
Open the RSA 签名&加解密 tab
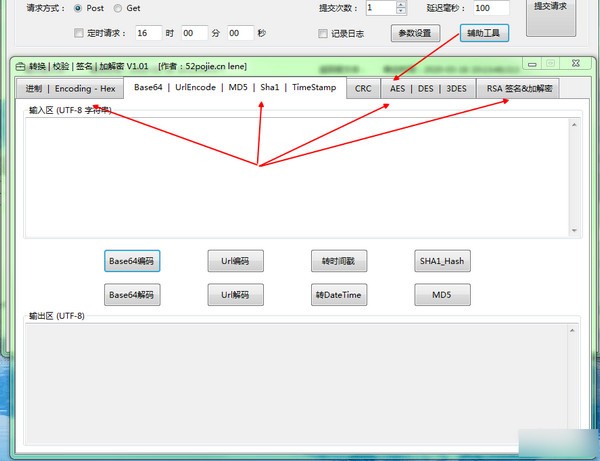tap(518, 89)
